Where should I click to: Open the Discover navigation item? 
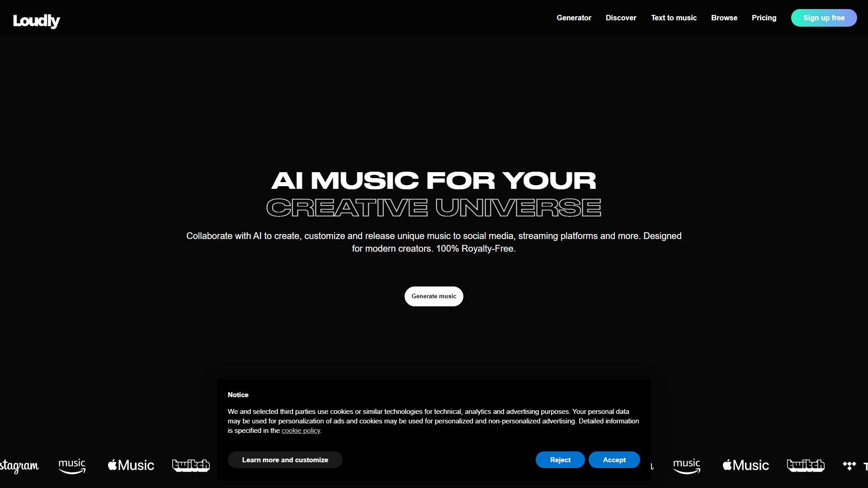(621, 18)
